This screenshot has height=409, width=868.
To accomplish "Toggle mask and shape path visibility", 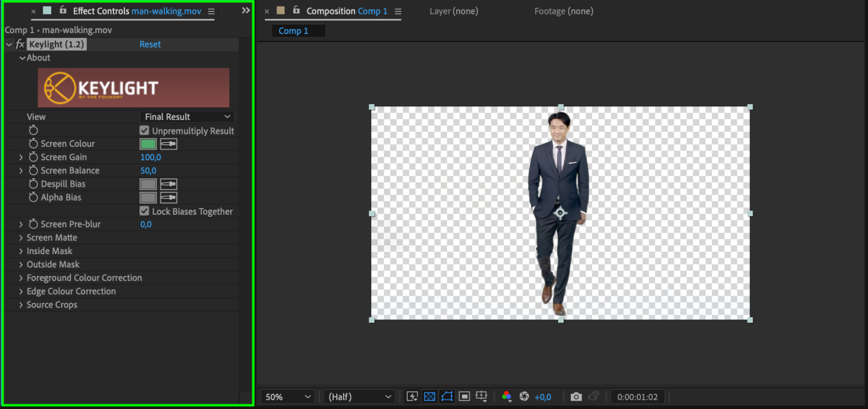I will click(447, 396).
